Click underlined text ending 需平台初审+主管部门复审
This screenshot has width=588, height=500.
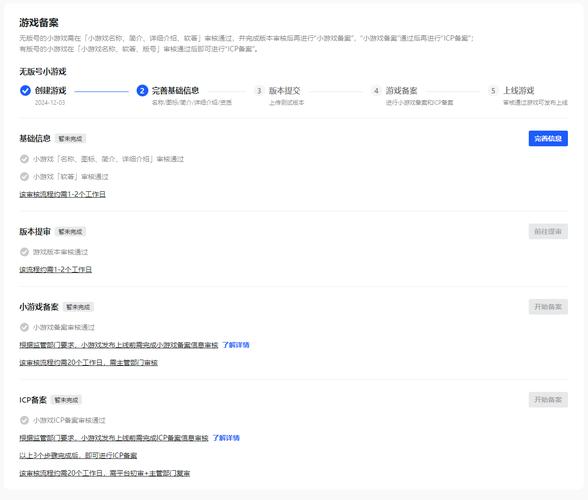(105, 473)
